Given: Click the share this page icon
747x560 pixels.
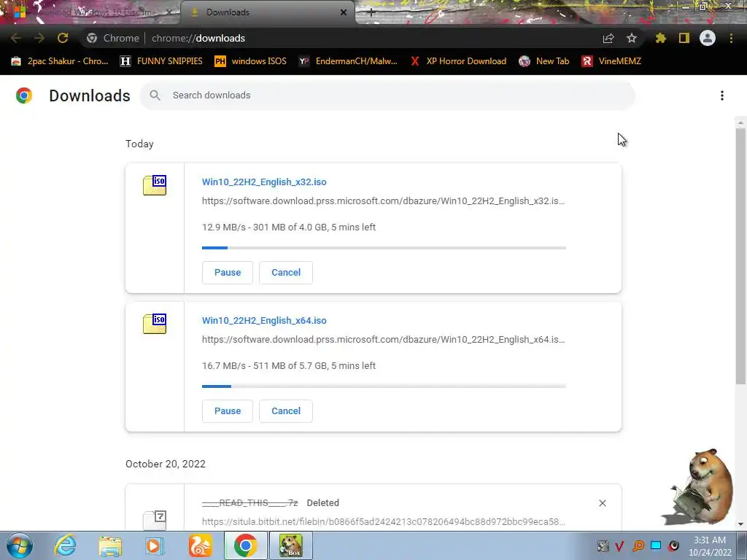Looking at the screenshot, I should click(x=608, y=38).
